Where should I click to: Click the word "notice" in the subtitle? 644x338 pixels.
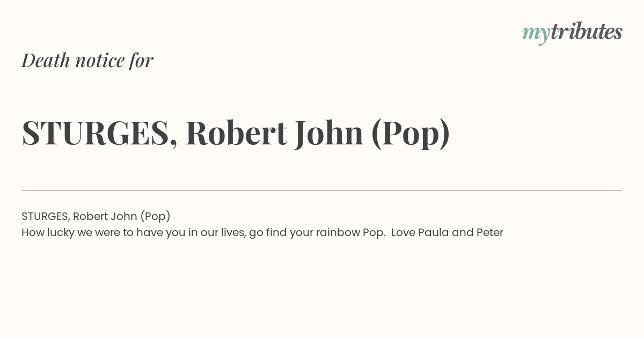(x=100, y=61)
